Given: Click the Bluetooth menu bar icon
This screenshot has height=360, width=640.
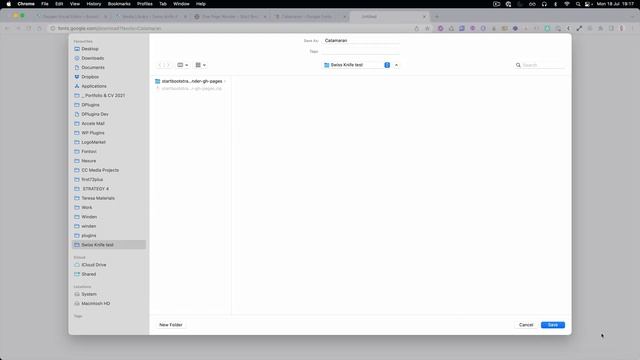Looking at the screenshot, I should click(556, 4).
